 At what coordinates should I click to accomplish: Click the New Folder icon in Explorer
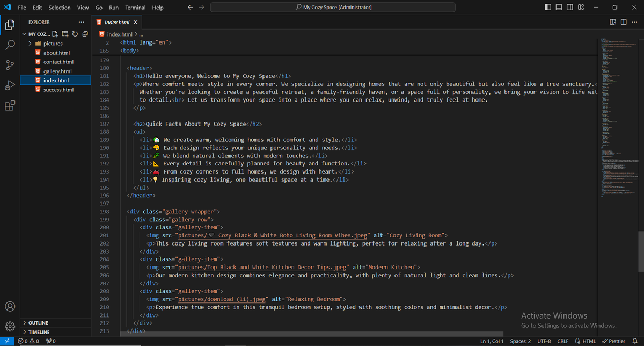pos(65,34)
